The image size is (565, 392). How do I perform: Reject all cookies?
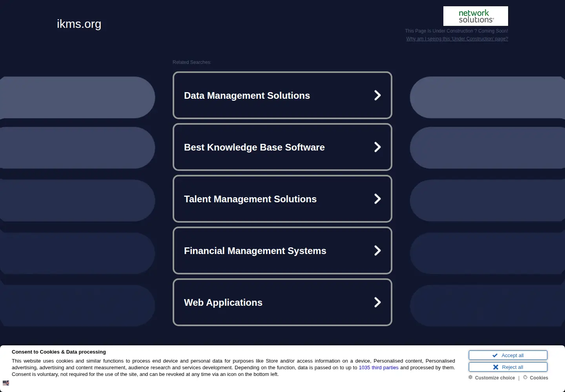tap(508, 367)
